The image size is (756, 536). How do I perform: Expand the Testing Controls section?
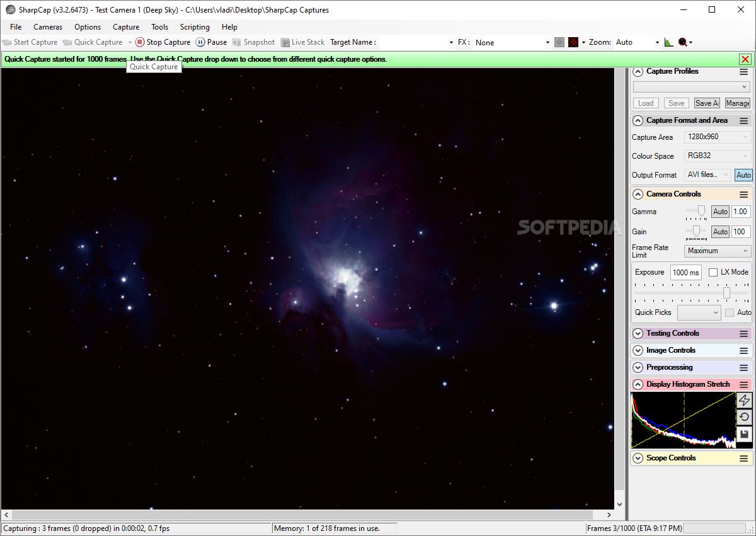click(638, 334)
